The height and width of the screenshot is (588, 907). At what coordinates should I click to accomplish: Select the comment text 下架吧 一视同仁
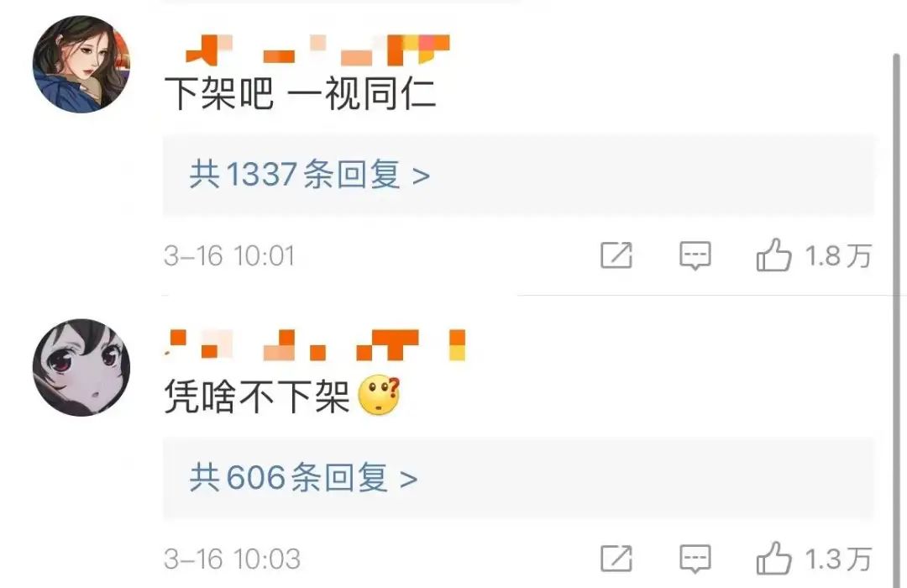click(x=300, y=94)
